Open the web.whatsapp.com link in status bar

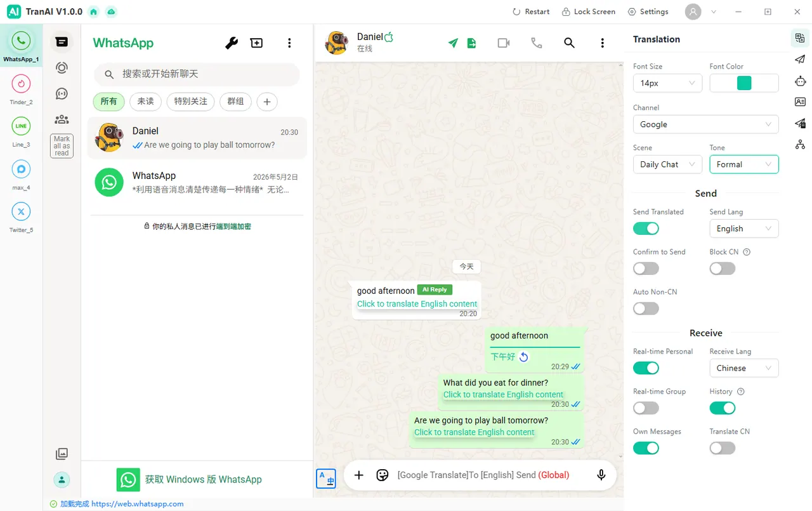138,504
